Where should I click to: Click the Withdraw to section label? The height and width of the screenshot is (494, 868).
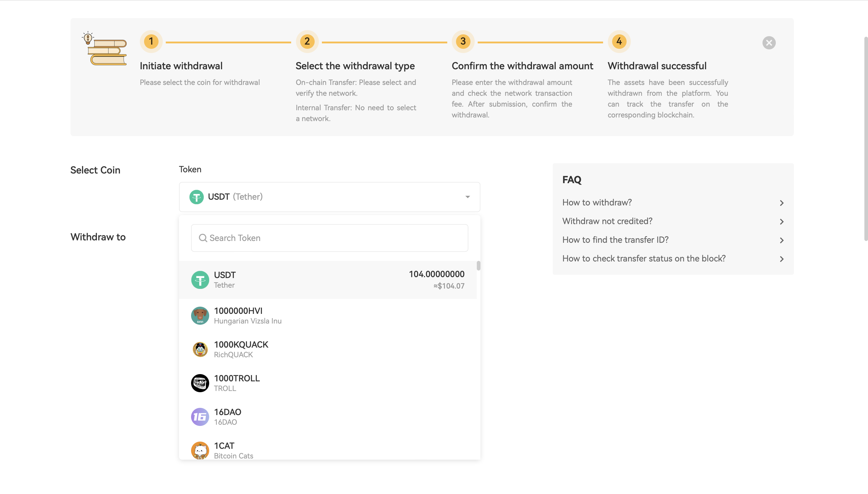pos(98,237)
